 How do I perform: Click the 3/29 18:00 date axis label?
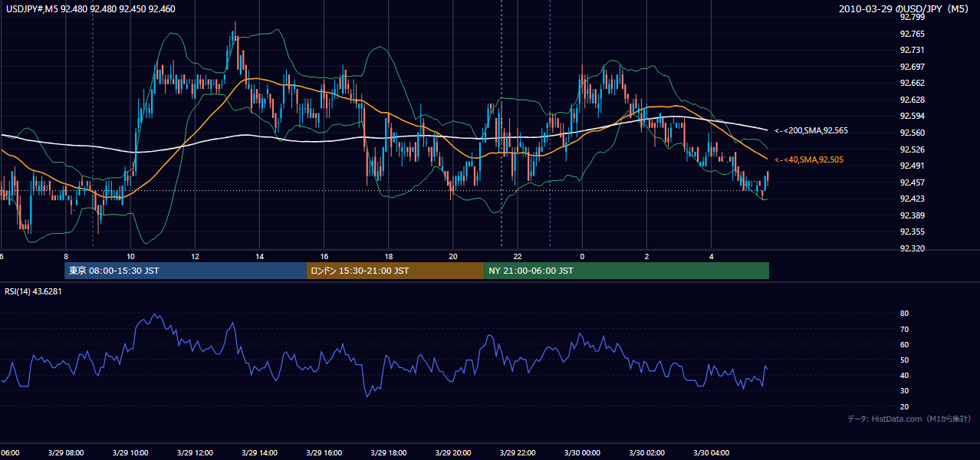tap(388, 452)
